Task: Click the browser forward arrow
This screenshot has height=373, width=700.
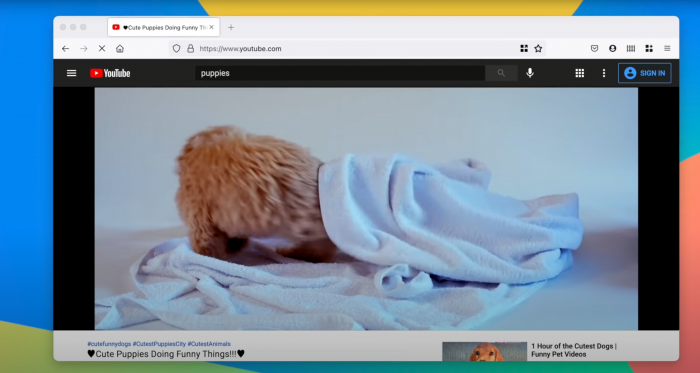Action: pyautogui.click(x=83, y=49)
